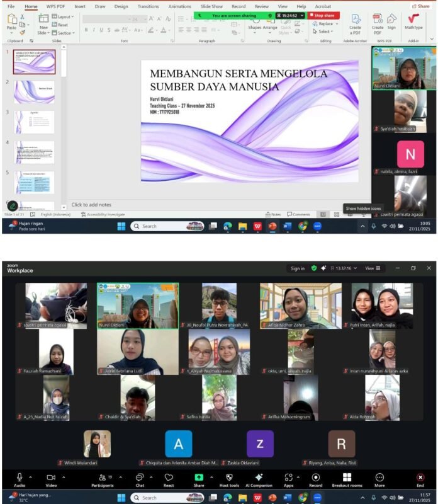Open the Design ribbon tab
The width and height of the screenshot is (438, 504).
point(121,6)
